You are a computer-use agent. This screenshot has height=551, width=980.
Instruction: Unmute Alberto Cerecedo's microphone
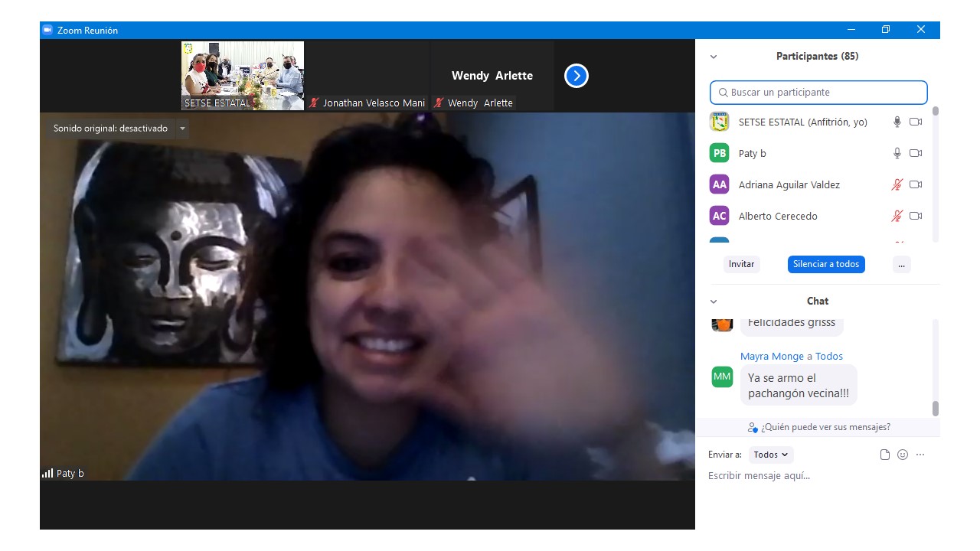click(x=897, y=216)
